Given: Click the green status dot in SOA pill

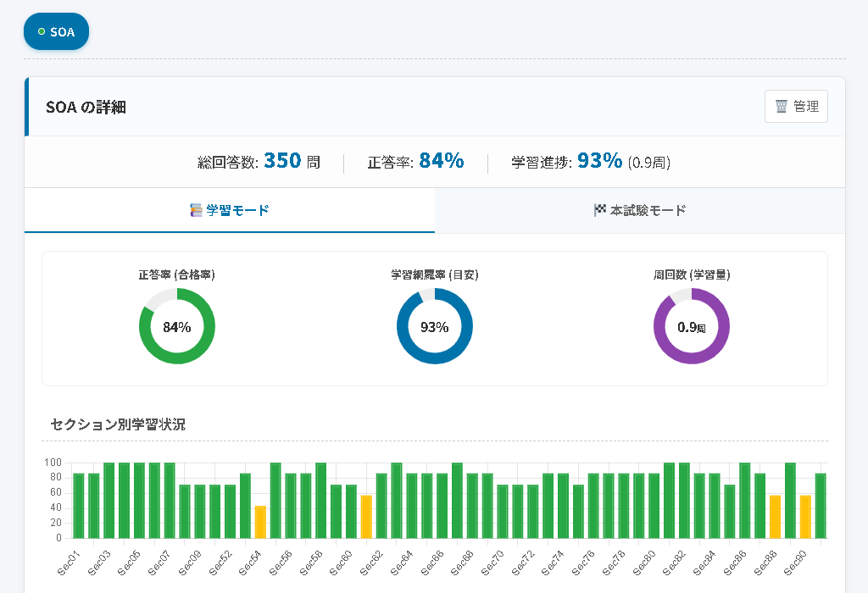Looking at the screenshot, I should (x=42, y=32).
